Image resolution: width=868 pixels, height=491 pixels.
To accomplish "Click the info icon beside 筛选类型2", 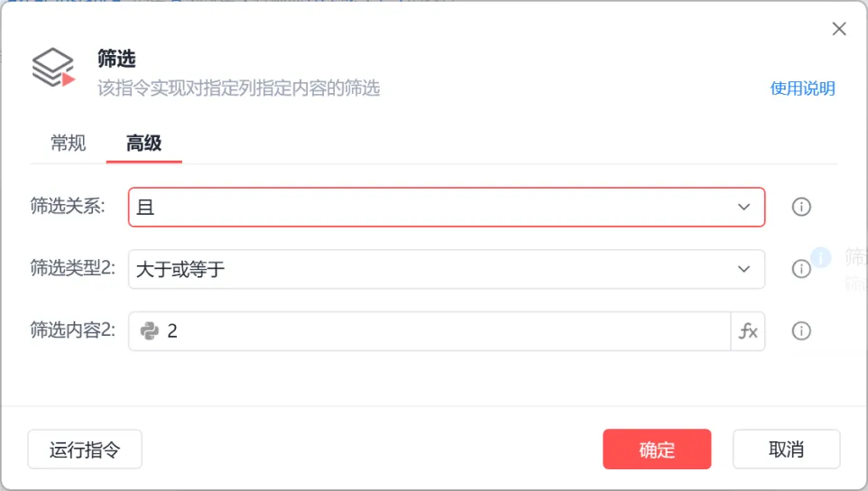I will [801, 269].
